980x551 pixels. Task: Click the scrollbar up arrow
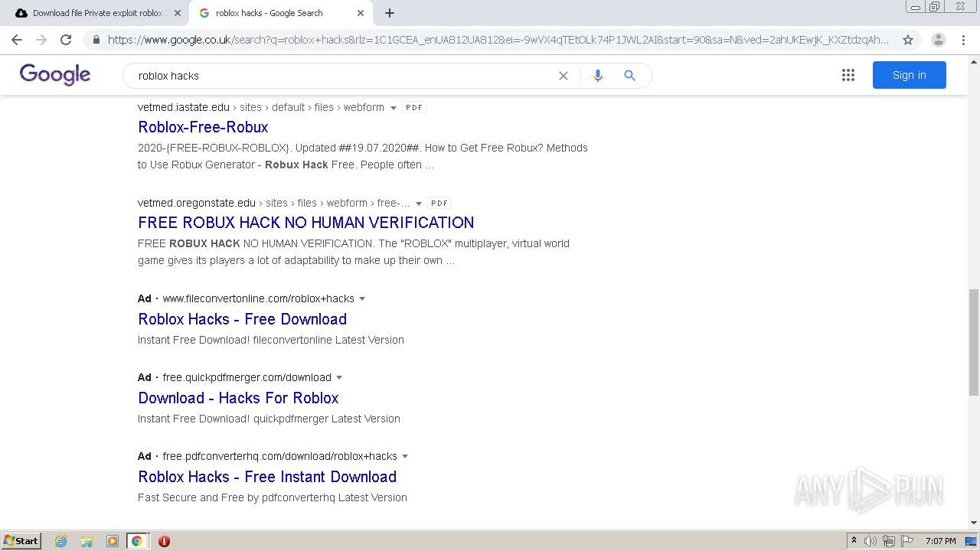973,61
